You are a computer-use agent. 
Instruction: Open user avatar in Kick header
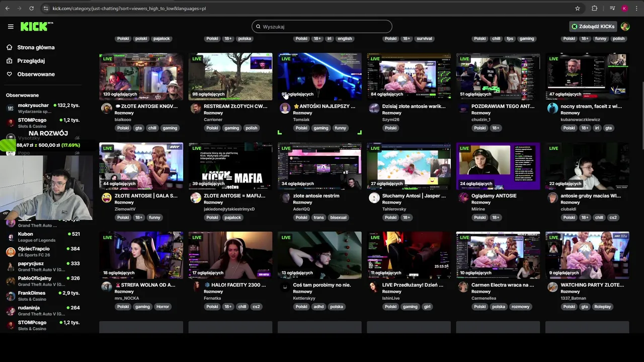625,27
